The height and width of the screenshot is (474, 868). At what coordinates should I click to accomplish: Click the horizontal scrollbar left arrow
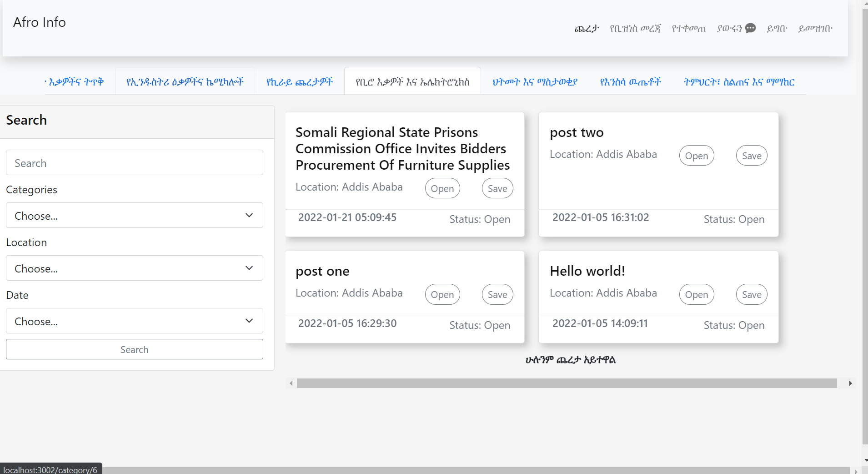click(291, 383)
